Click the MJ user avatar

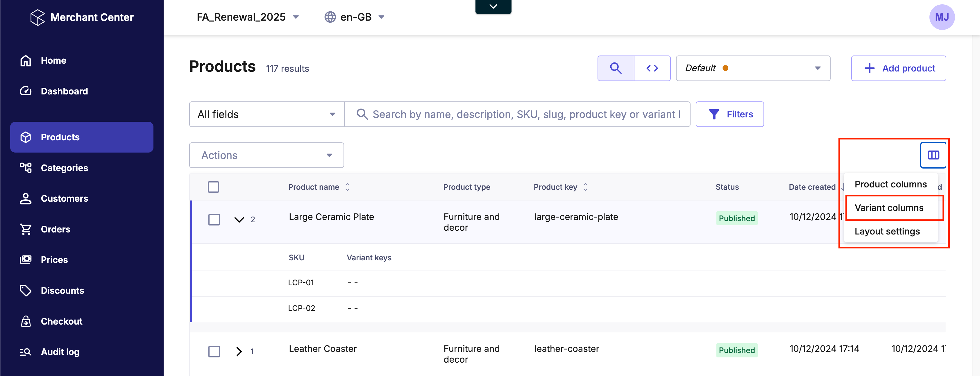pyautogui.click(x=942, y=17)
